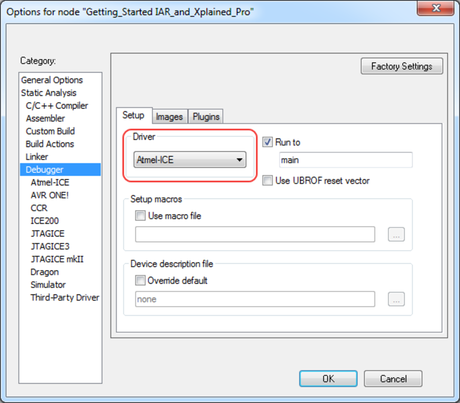Click the Factory Settings button

click(402, 66)
